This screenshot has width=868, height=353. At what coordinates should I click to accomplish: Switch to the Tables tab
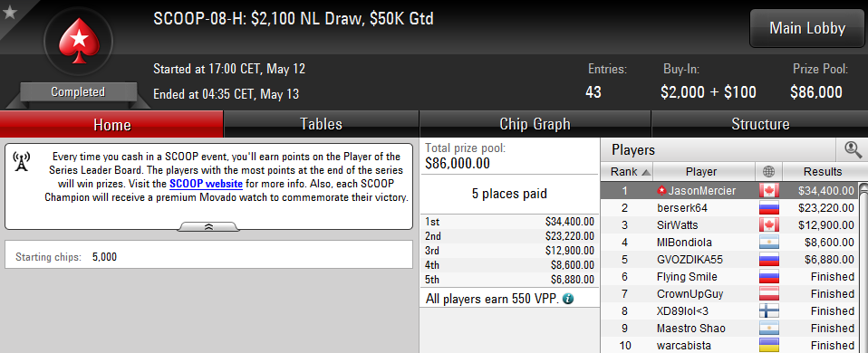(321, 124)
